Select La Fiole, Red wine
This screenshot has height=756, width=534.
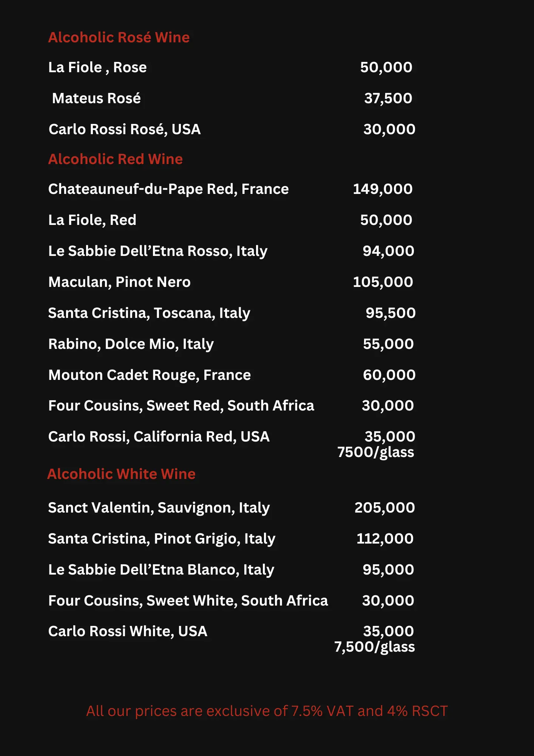coord(92,220)
